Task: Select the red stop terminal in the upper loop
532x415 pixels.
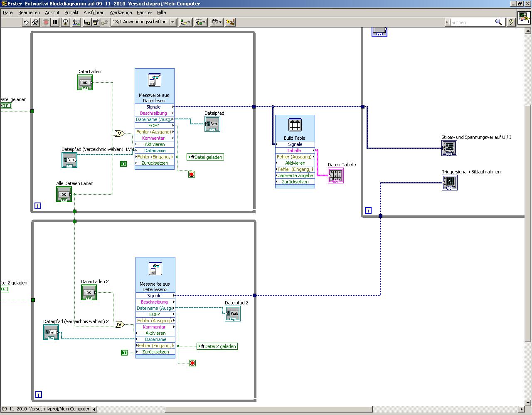Action: (x=192, y=174)
